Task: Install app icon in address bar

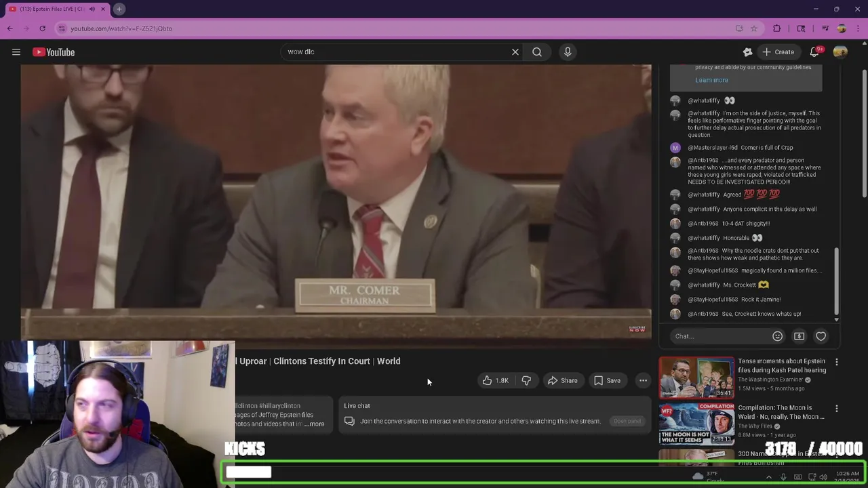Action: tap(739, 28)
